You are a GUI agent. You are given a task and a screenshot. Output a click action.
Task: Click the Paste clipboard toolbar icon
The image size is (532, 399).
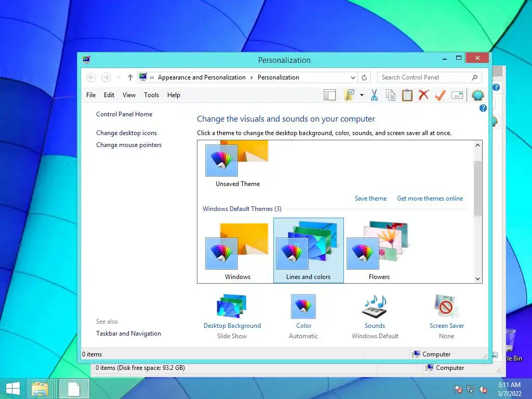click(407, 96)
